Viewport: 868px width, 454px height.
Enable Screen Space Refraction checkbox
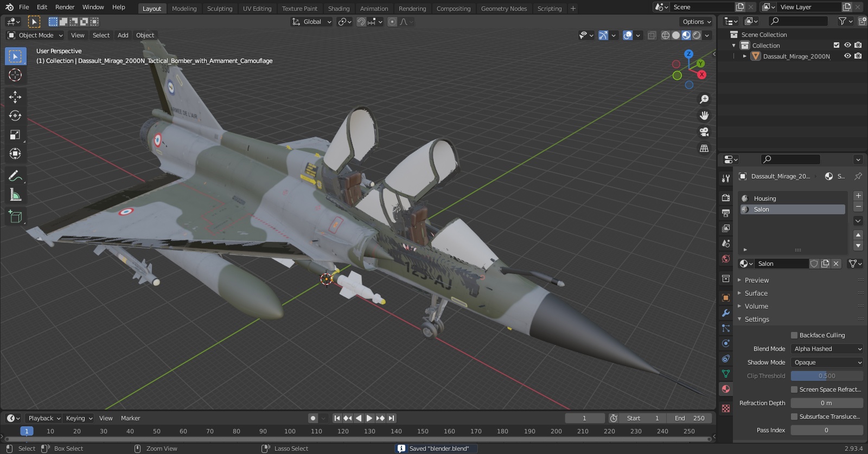794,389
